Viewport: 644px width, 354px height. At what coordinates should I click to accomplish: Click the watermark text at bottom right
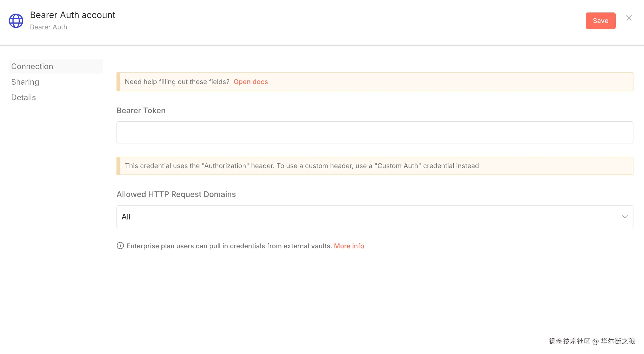click(x=592, y=341)
